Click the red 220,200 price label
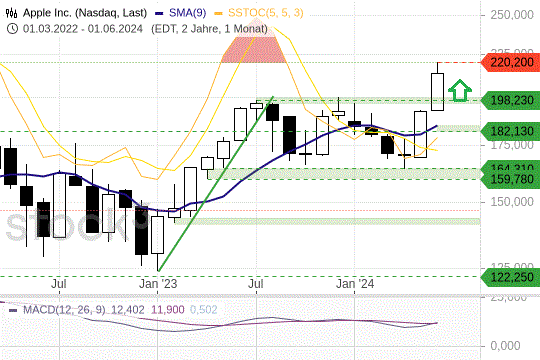The width and height of the screenshot is (540, 360). pos(511,63)
